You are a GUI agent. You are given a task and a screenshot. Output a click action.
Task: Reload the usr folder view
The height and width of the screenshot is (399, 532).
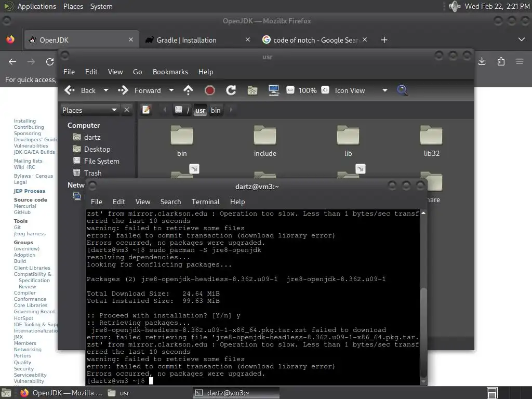231,90
